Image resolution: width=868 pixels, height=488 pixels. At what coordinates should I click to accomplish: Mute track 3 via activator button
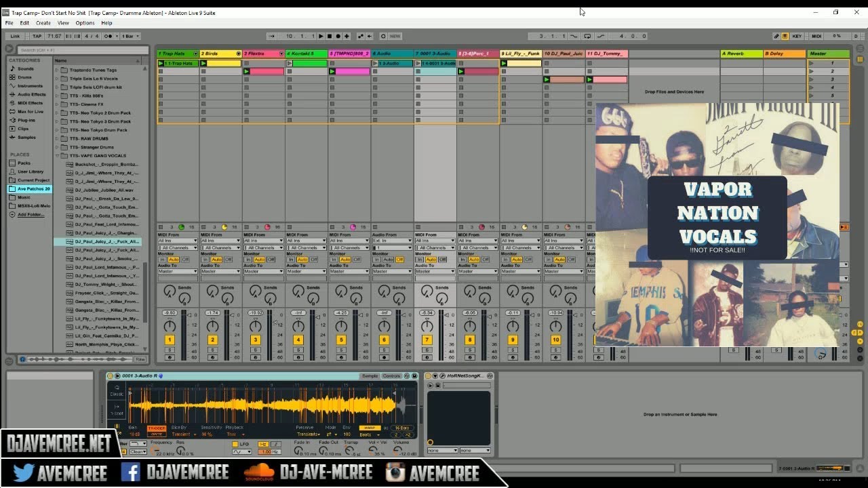point(256,340)
